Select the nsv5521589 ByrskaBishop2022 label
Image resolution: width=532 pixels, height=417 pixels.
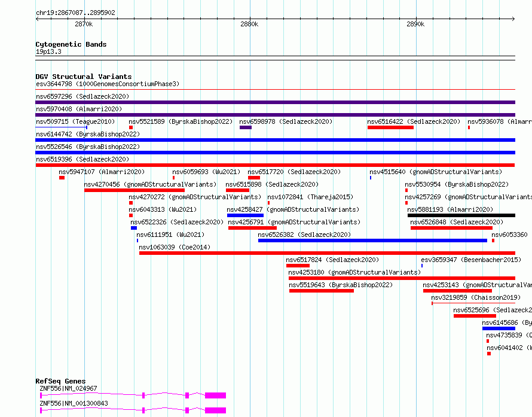pos(181,121)
